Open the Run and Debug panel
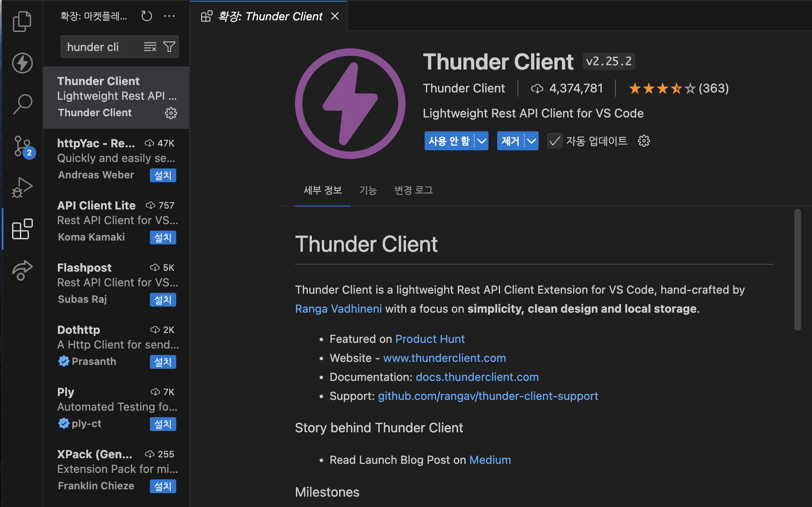 tap(22, 187)
